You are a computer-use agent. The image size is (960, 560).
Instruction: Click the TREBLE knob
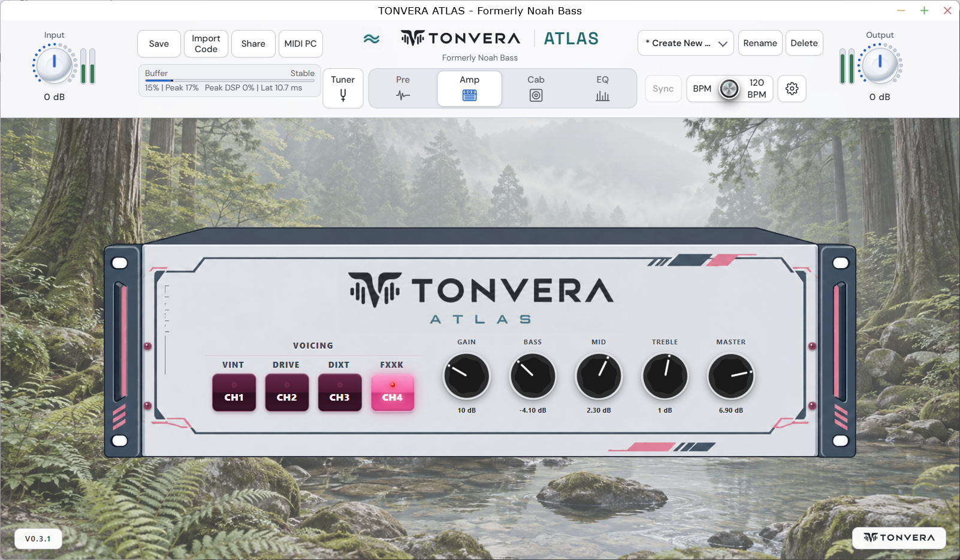pos(665,376)
